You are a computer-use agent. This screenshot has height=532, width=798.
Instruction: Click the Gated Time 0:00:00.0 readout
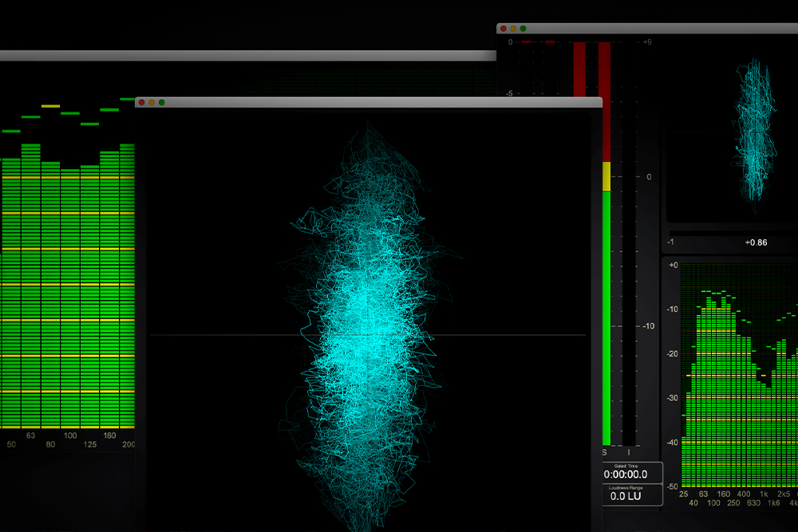pyautogui.click(x=631, y=474)
